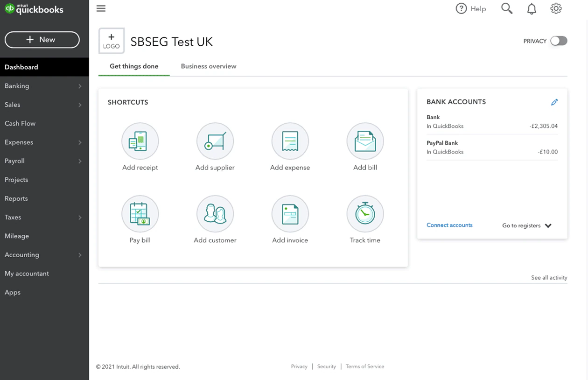Click the Pay bill label text

[x=140, y=240]
